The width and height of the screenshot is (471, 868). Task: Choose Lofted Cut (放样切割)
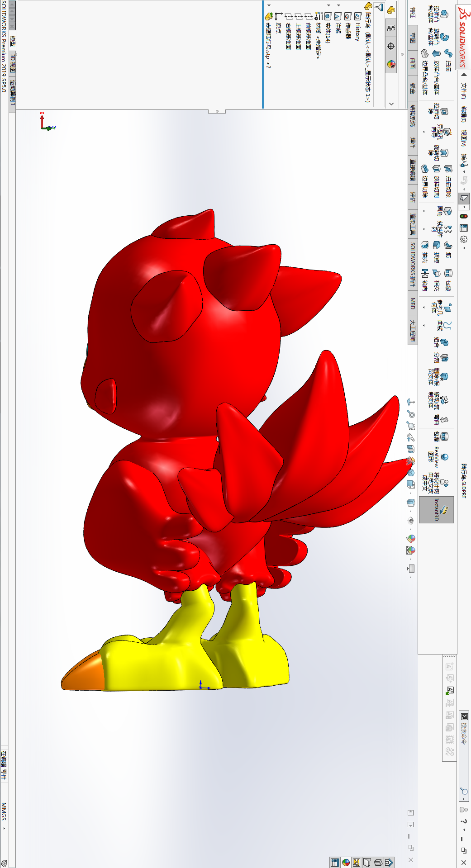pyautogui.click(x=436, y=181)
